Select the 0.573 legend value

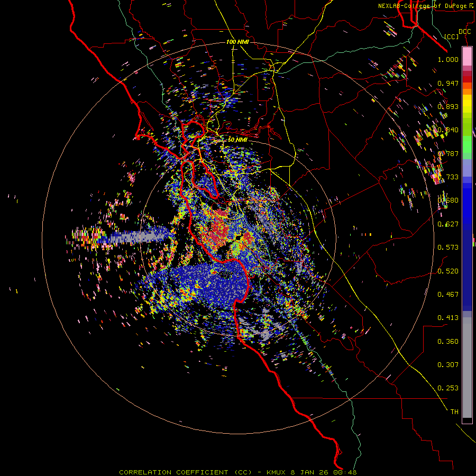(x=448, y=248)
